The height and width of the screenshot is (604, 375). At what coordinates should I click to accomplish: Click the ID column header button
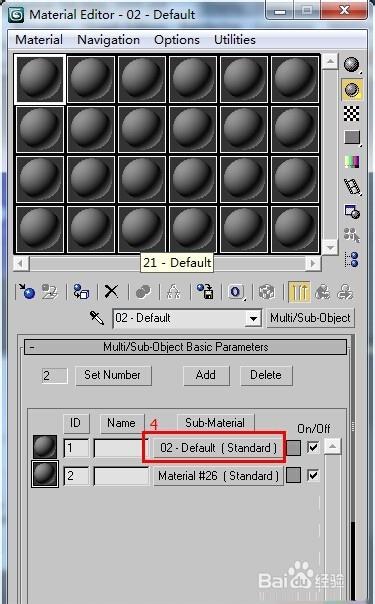click(75, 423)
